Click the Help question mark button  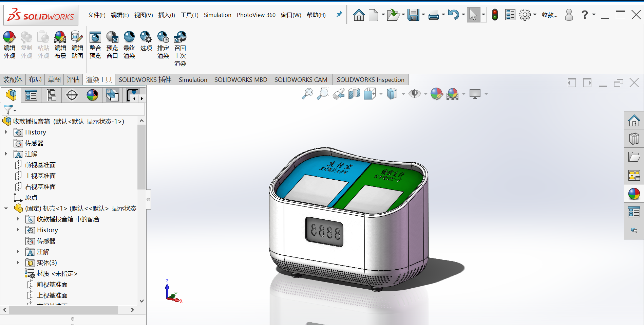(x=585, y=15)
